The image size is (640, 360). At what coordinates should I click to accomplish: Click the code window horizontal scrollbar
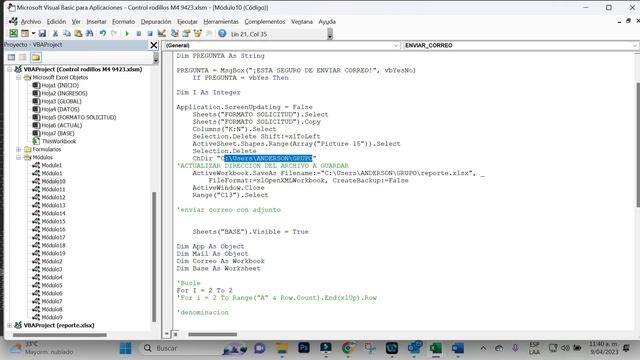click(212, 334)
